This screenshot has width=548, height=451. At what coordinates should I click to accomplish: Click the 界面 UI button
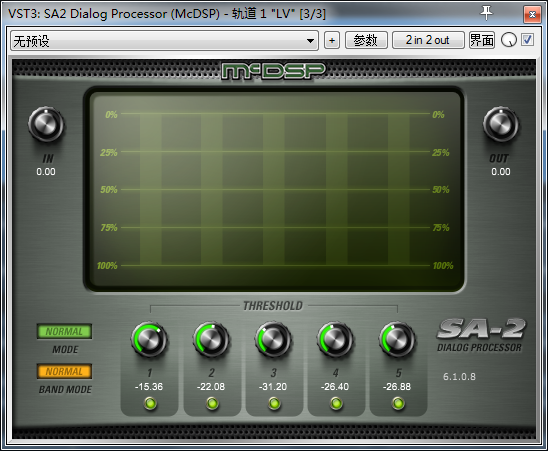[482, 40]
